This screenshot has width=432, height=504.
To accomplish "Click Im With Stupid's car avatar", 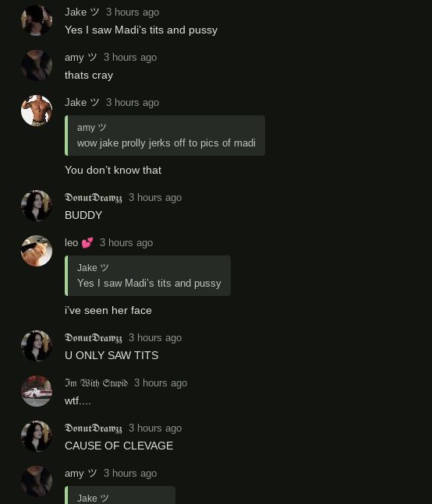I will click(37, 391).
